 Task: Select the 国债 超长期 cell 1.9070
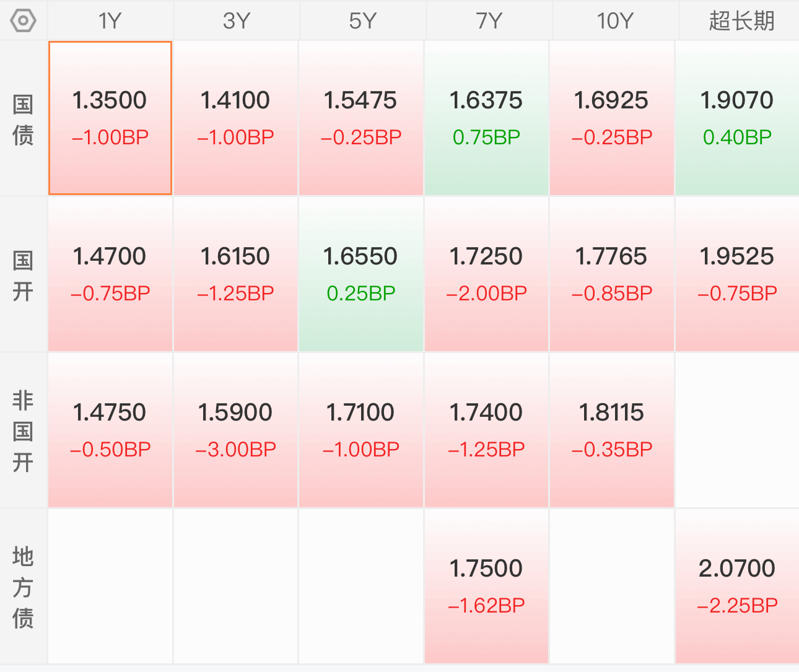tap(737, 118)
